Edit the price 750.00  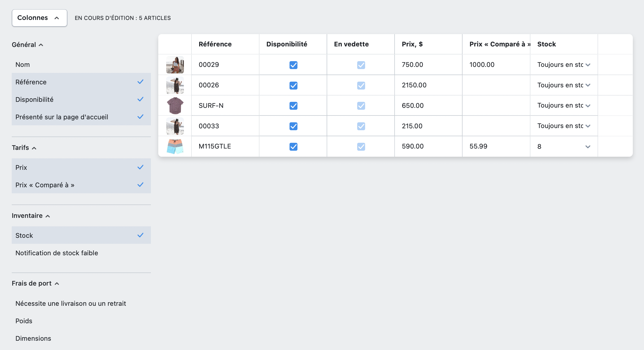(428, 65)
